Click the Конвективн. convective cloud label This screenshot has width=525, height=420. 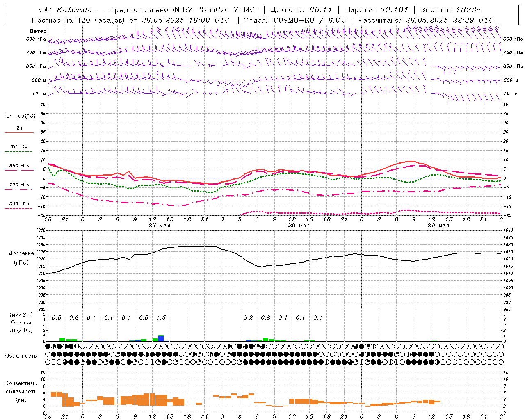pyautogui.click(x=21, y=383)
